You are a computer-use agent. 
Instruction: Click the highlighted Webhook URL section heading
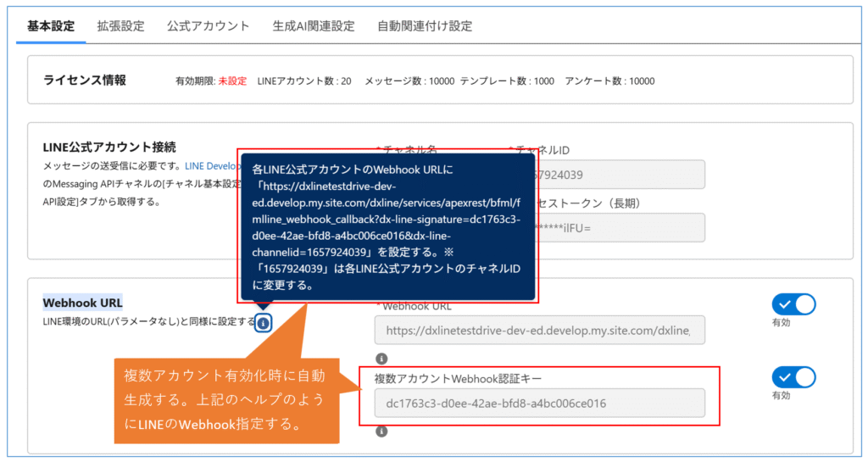(x=82, y=302)
